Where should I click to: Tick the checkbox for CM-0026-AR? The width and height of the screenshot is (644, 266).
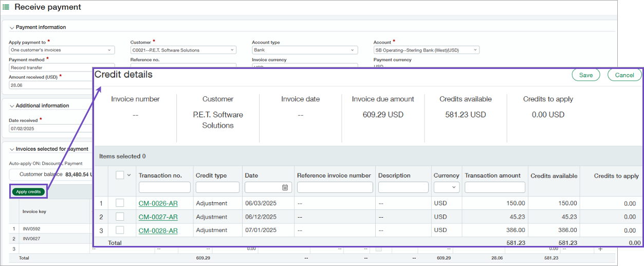click(x=120, y=203)
